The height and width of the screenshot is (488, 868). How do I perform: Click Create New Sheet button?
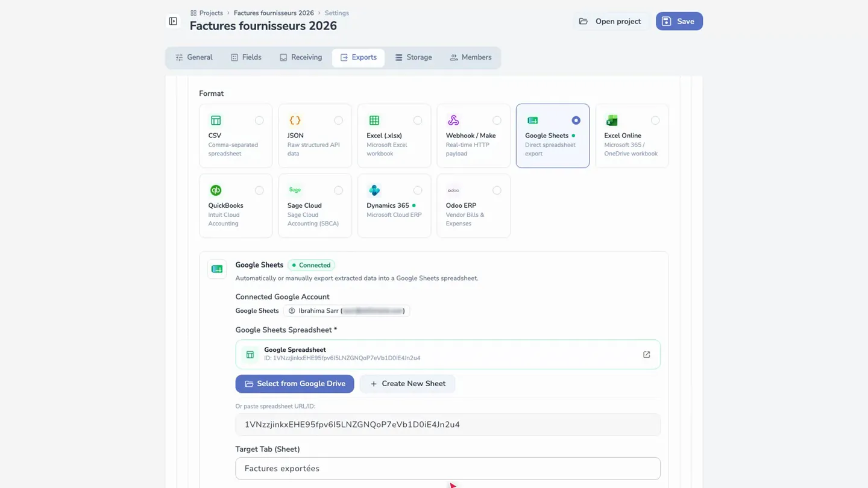pos(407,384)
